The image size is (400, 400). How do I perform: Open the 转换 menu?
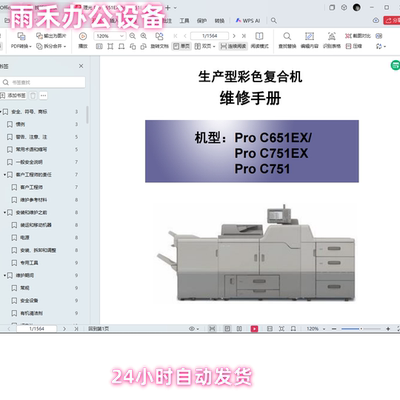click(x=219, y=21)
